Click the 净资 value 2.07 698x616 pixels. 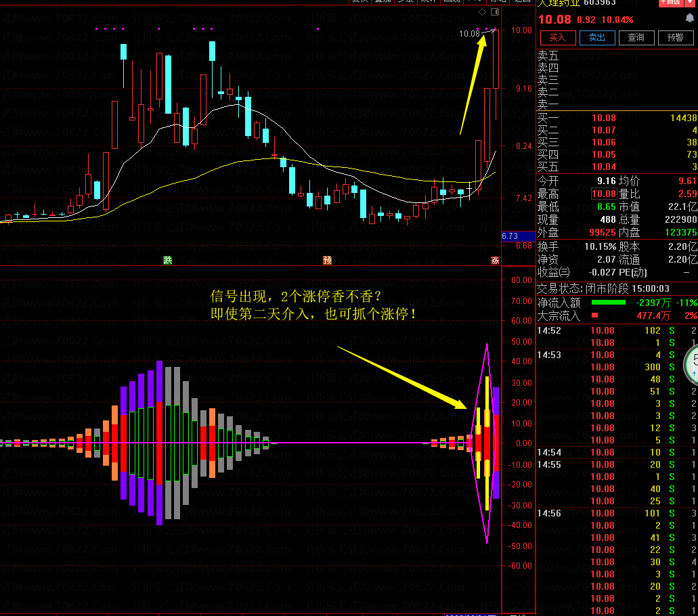(x=607, y=259)
